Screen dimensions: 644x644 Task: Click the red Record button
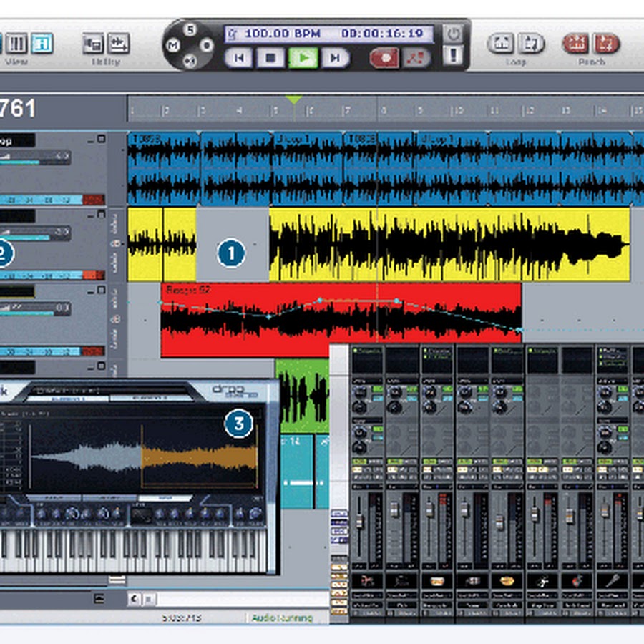384,57
